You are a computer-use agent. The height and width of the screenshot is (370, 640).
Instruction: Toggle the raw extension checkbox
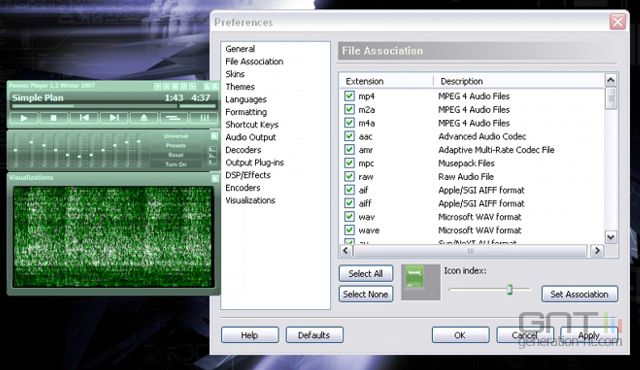pos(349,176)
